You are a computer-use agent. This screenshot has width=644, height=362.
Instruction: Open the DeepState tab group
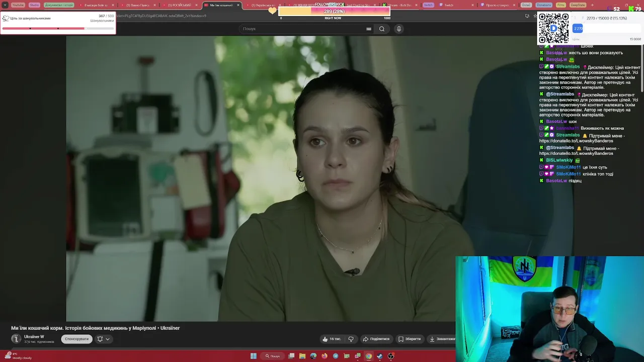578,5
